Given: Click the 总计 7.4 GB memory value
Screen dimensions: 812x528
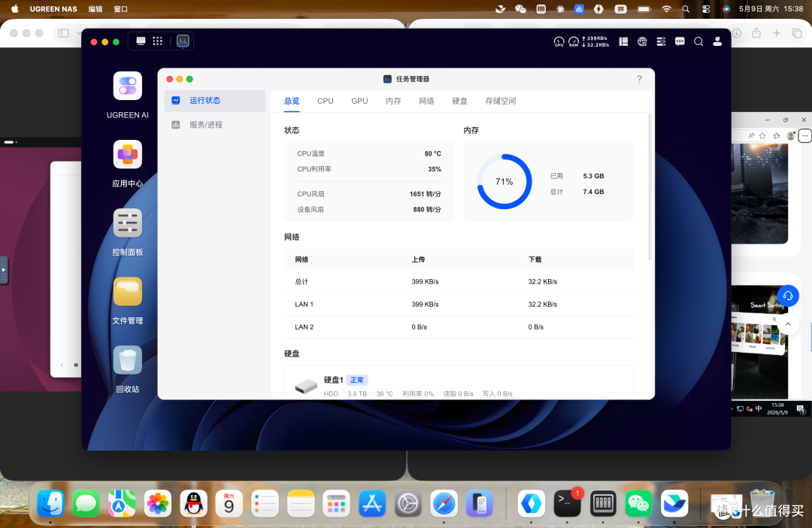Looking at the screenshot, I should click(593, 192).
